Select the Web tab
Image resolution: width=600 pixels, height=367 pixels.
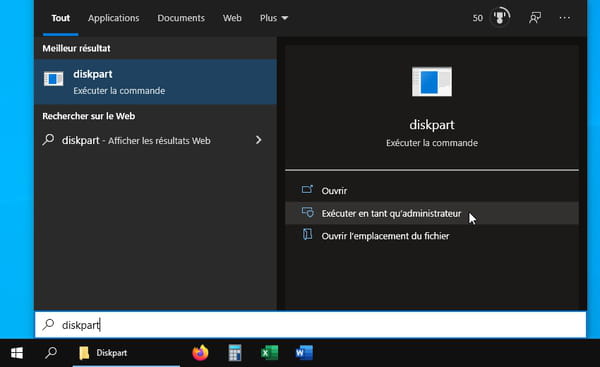tap(232, 18)
